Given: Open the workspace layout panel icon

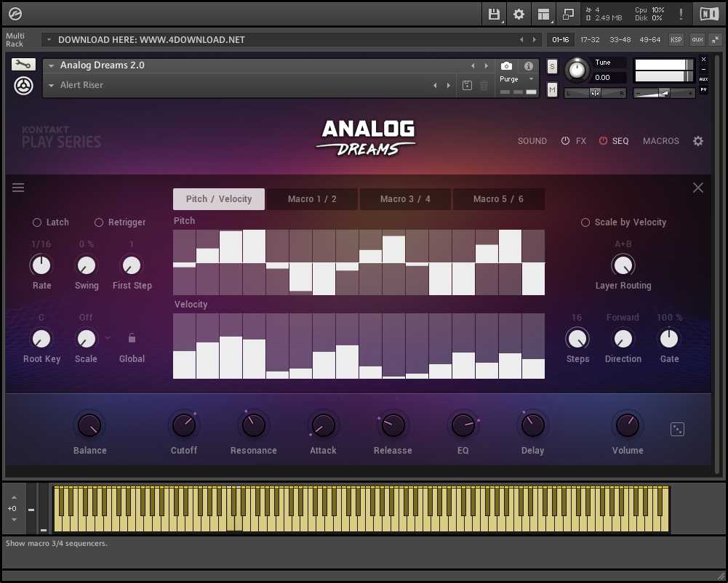Looking at the screenshot, I should point(543,14).
